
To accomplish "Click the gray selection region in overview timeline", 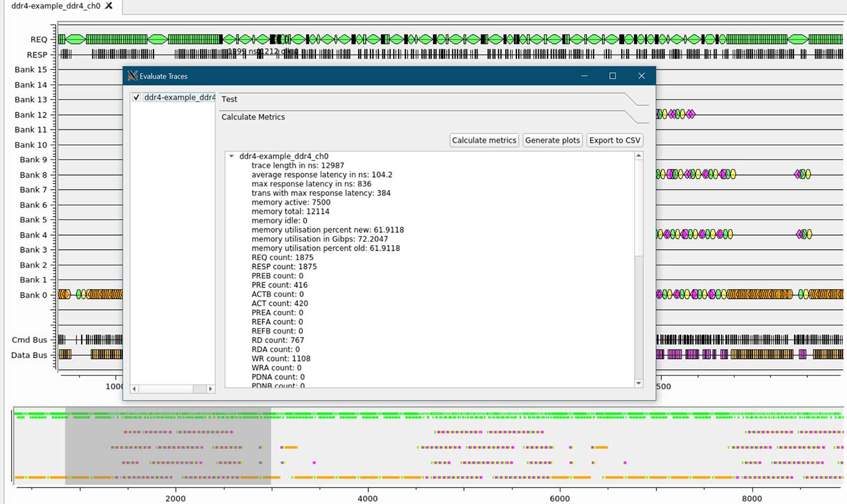I will 168,446.
